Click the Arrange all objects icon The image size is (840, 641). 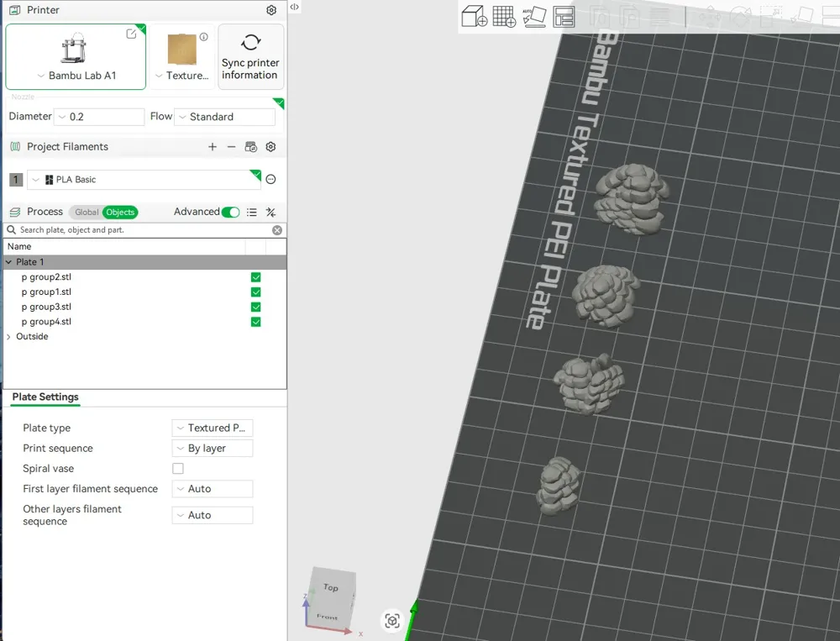point(564,16)
